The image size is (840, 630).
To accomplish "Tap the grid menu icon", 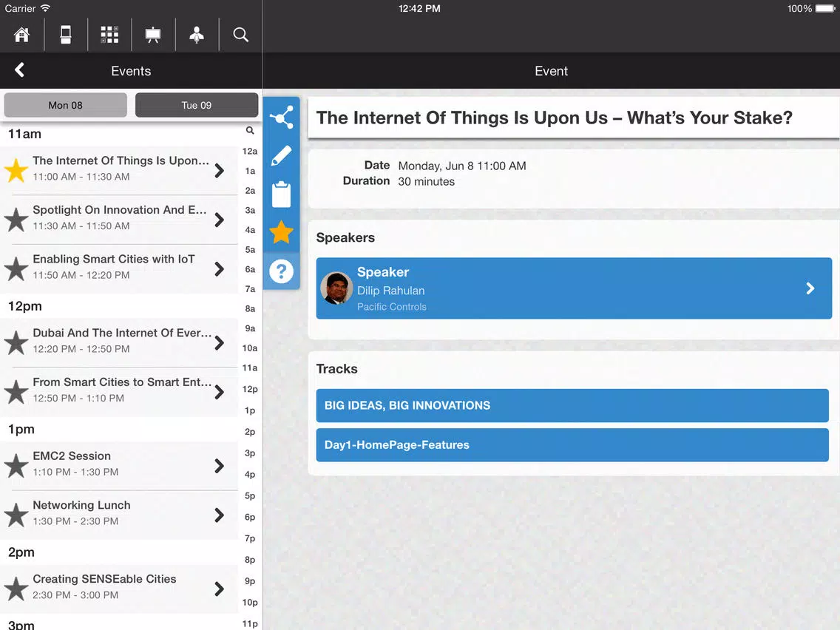I will [109, 35].
